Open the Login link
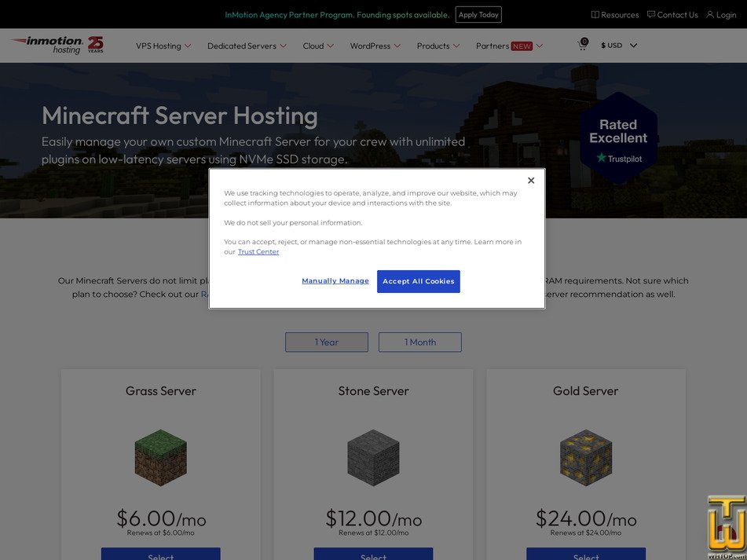Screen dimensions: 747x560 (721, 15)
